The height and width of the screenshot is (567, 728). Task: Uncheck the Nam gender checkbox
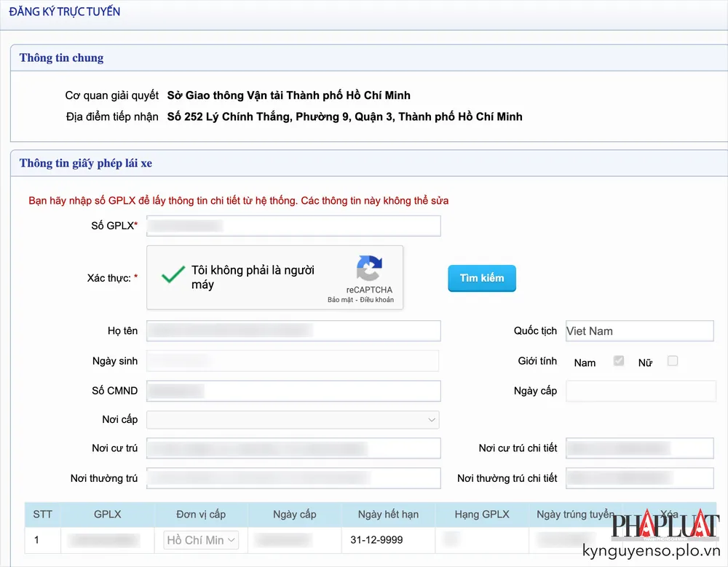coord(618,361)
